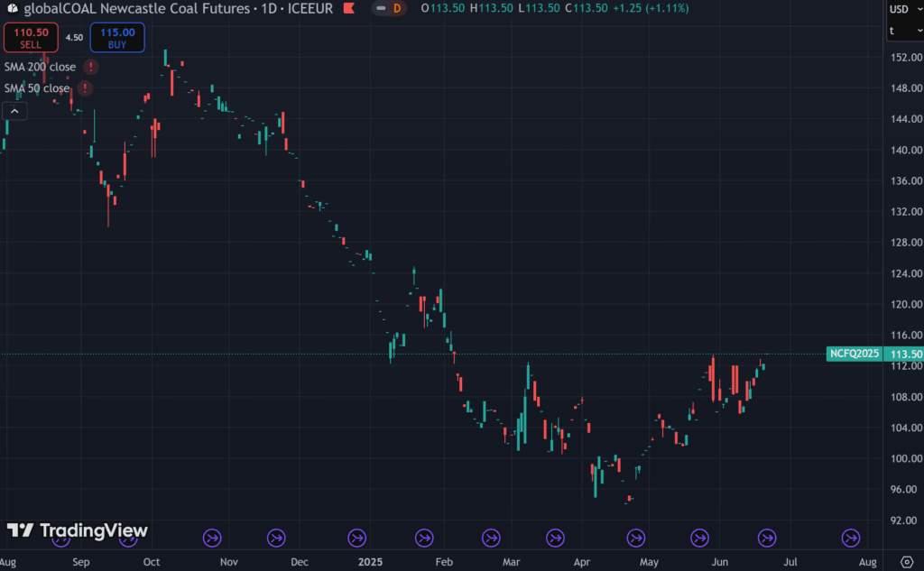The height and width of the screenshot is (571, 924).
Task: Open the USD currency dropdown
Action: [906, 9]
